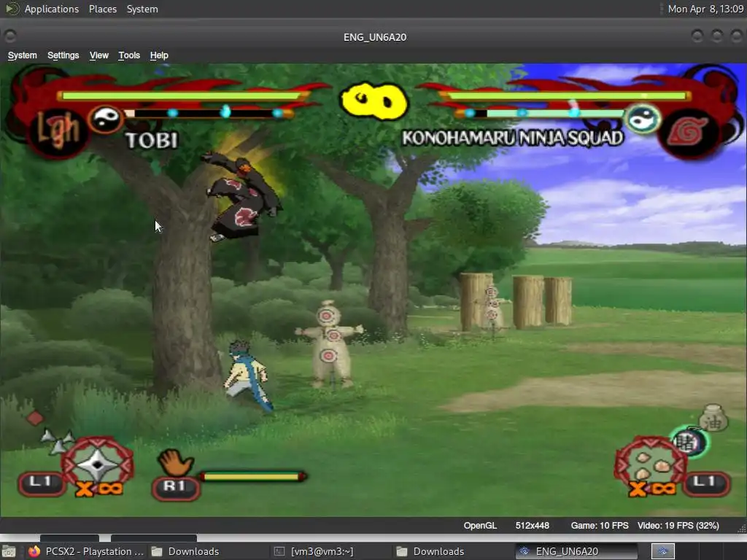Click the 512x448 resolution status text
Screen dimensions: 747x560
pos(532,525)
